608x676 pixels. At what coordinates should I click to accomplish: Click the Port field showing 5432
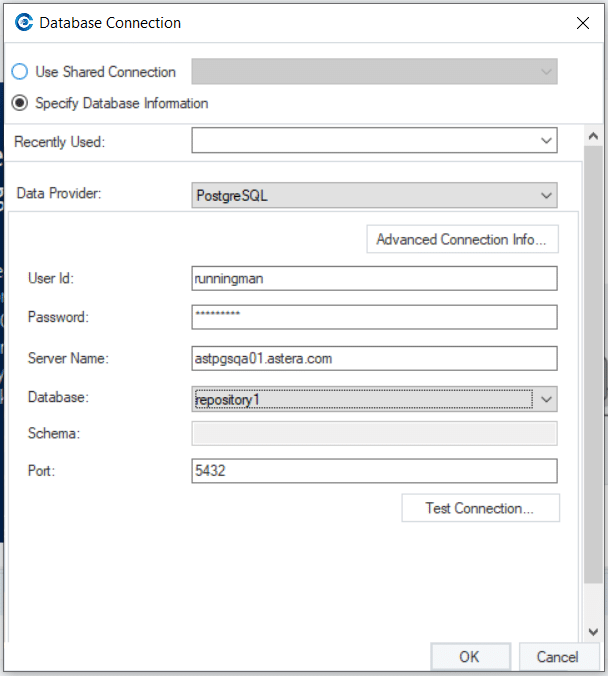[374, 471]
